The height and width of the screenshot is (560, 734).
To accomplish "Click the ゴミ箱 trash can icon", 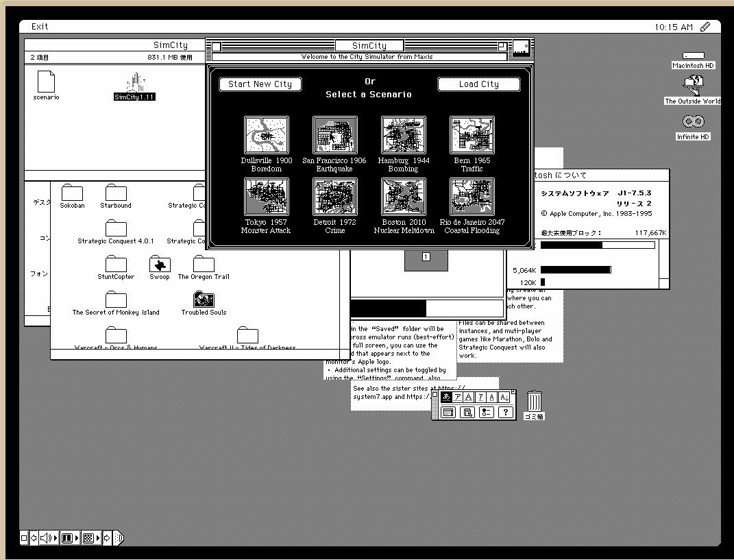I will (534, 406).
